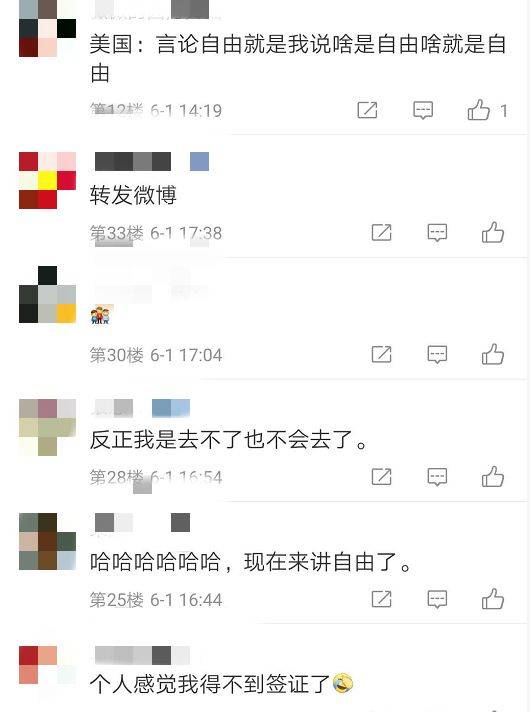The image size is (530, 712).
Task: Like the comment posted at 6-1 14:19
Action: (479, 110)
